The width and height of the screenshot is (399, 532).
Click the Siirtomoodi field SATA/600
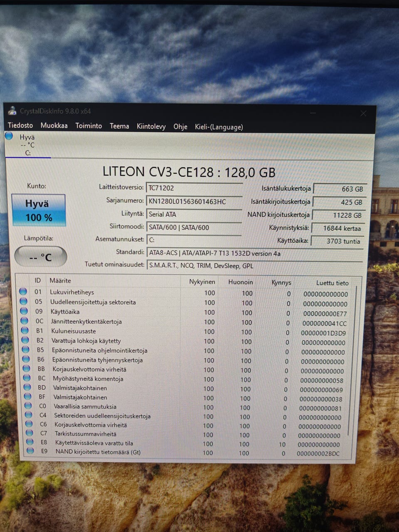tap(195, 227)
